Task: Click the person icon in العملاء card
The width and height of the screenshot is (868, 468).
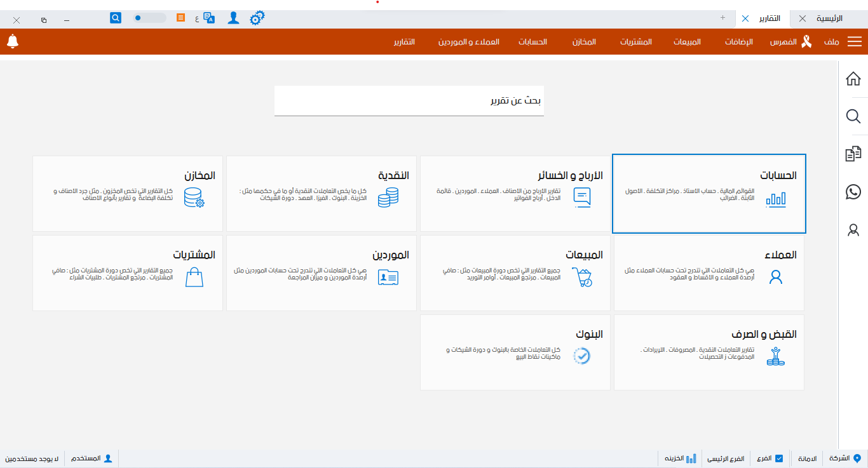Action: pos(776,277)
